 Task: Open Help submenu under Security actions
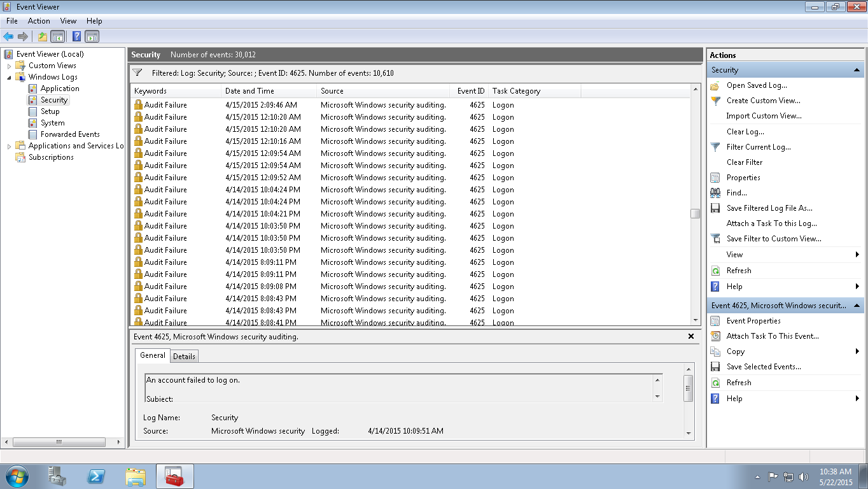tap(785, 287)
